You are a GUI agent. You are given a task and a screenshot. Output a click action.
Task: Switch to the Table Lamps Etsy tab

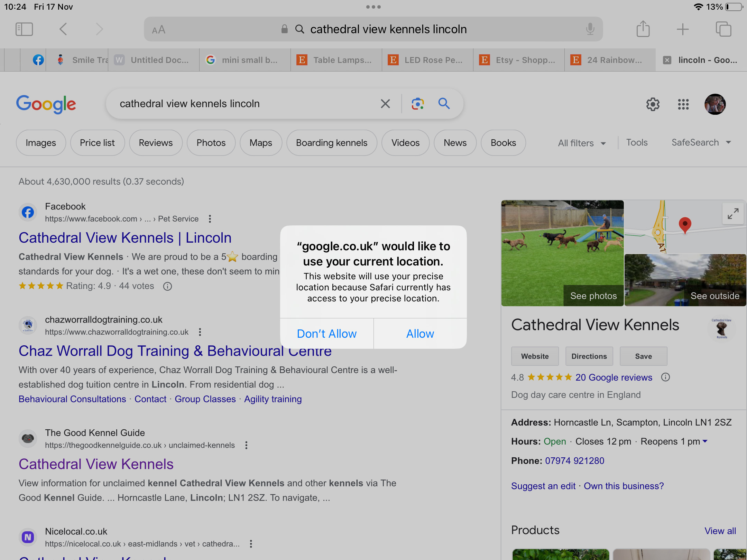(x=336, y=60)
